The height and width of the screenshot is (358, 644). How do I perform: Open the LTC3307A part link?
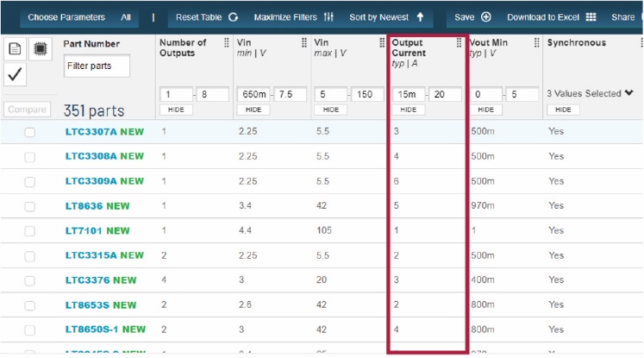pos(91,132)
